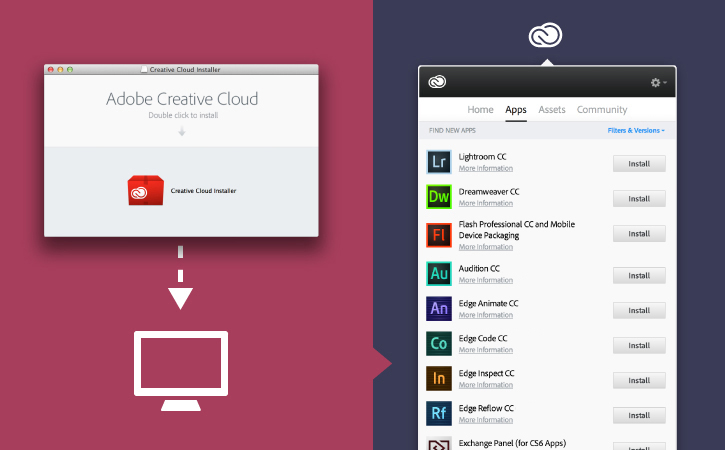Minimize the Creative Cloud Installer window
725x450 pixels.
point(61,69)
